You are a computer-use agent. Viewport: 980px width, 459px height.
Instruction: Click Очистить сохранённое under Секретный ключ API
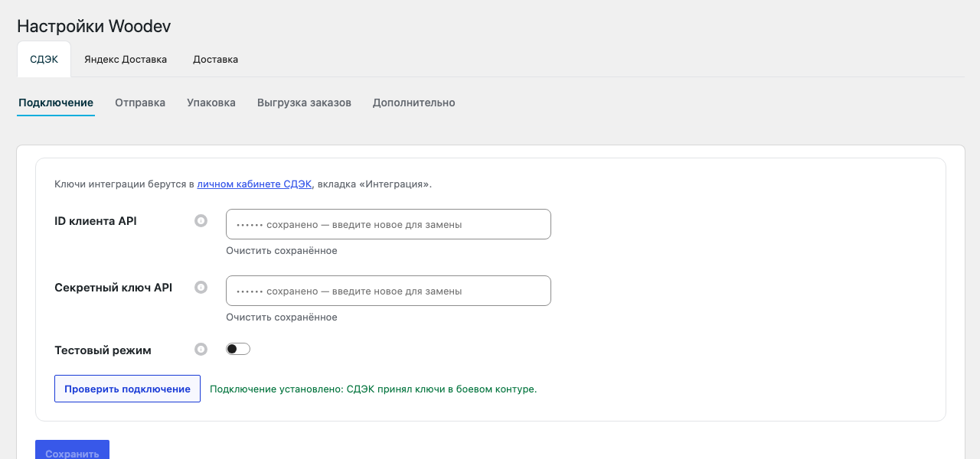(x=282, y=317)
